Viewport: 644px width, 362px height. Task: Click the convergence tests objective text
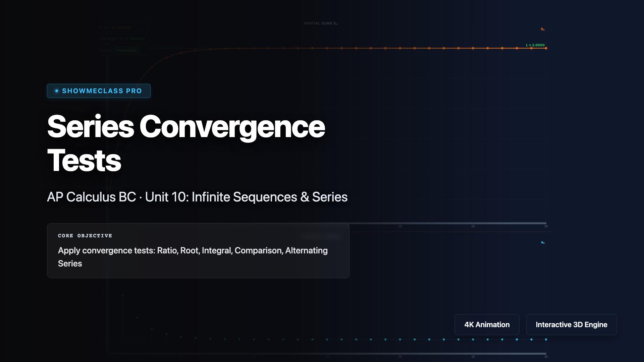pyautogui.click(x=193, y=257)
